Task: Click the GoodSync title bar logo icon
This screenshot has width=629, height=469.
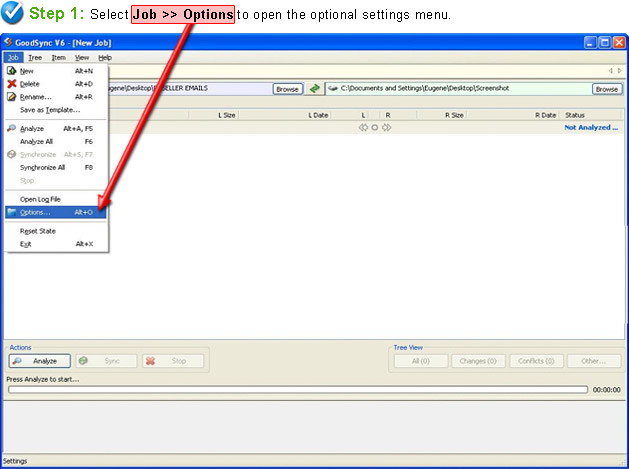Action: (8, 42)
